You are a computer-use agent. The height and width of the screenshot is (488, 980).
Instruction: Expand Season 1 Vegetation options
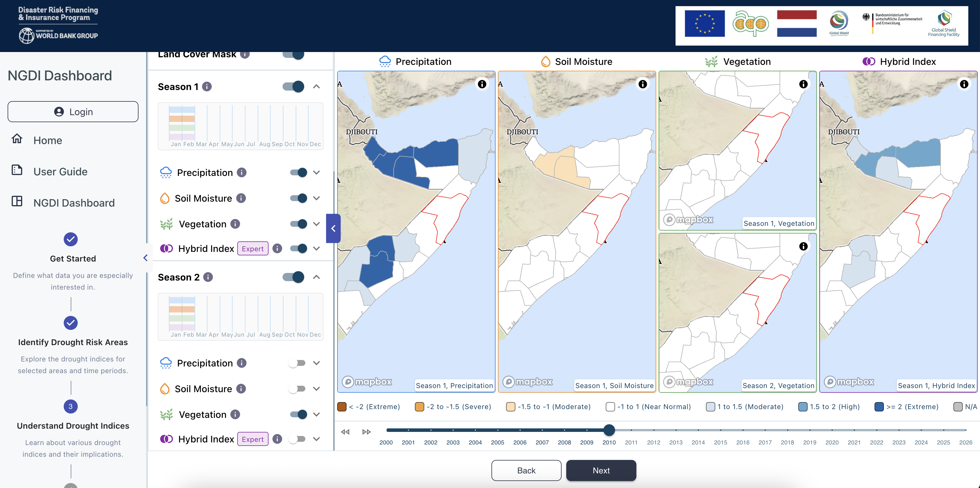(x=316, y=224)
